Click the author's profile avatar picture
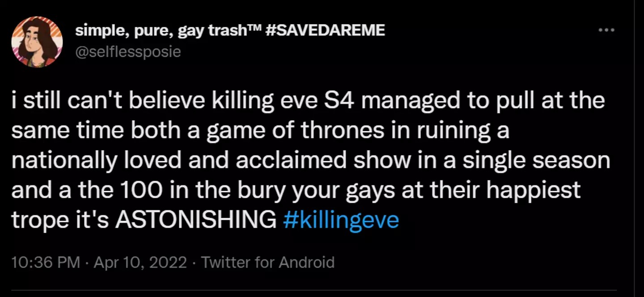The height and width of the screenshot is (297, 644). pos(37,42)
